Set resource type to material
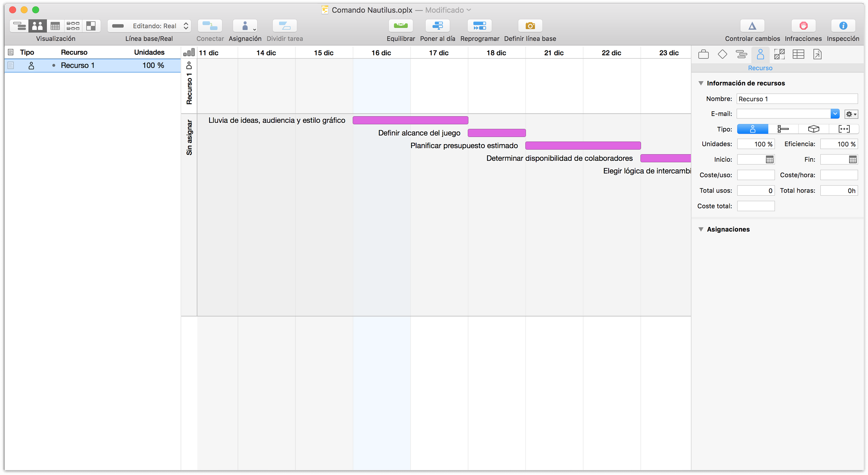Screen dimensions: 868x475 point(813,129)
